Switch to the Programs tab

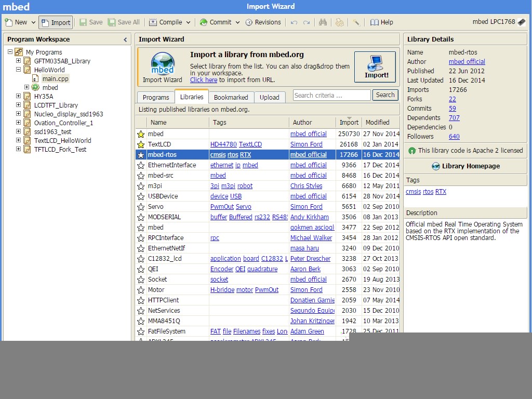click(156, 97)
